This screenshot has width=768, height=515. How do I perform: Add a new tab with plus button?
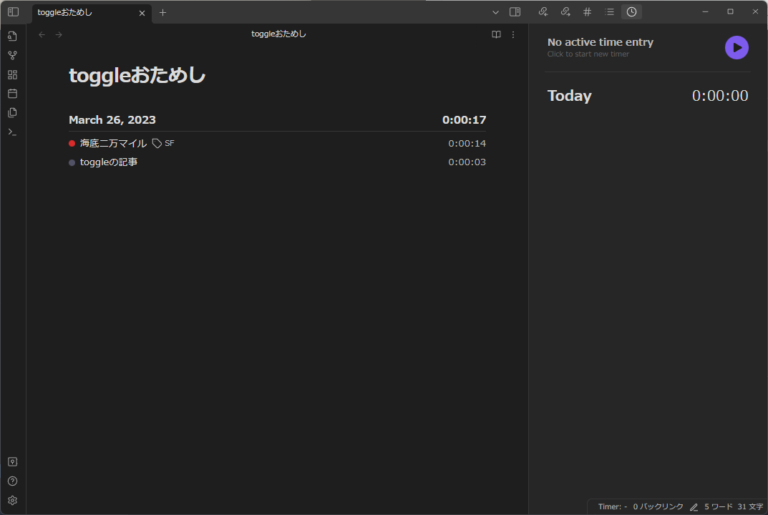click(x=163, y=12)
